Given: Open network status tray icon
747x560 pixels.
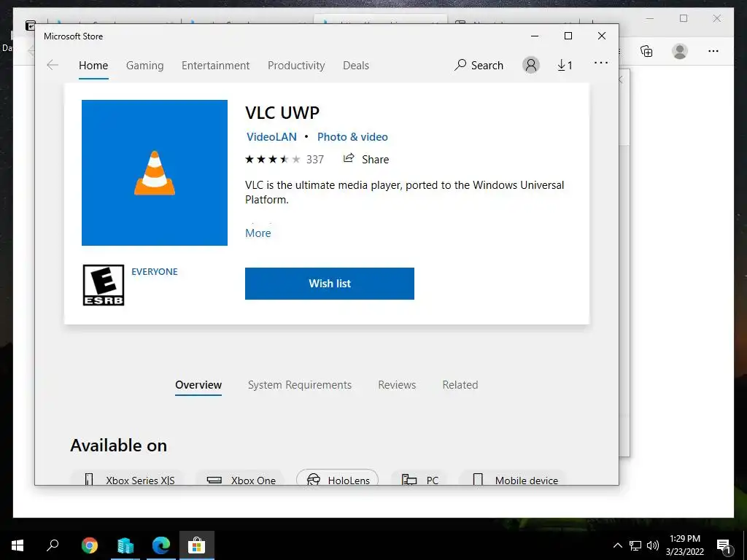Looking at the screenshot, I should tap(635, 545).
